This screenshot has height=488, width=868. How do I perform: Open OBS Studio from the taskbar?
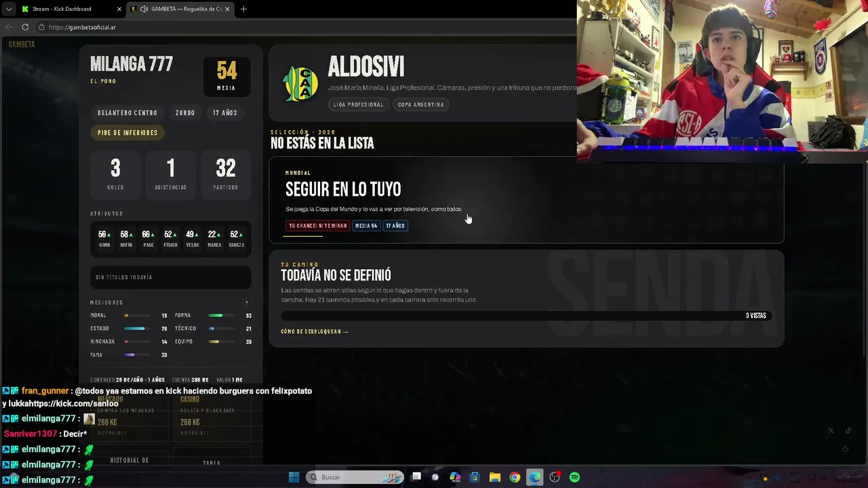coord(555,477)
